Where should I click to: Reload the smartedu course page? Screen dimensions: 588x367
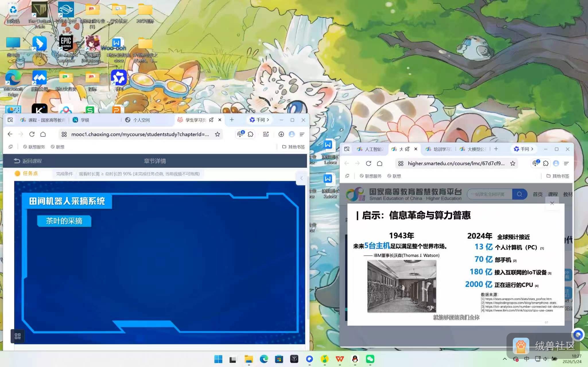click(x=369, y=163)
